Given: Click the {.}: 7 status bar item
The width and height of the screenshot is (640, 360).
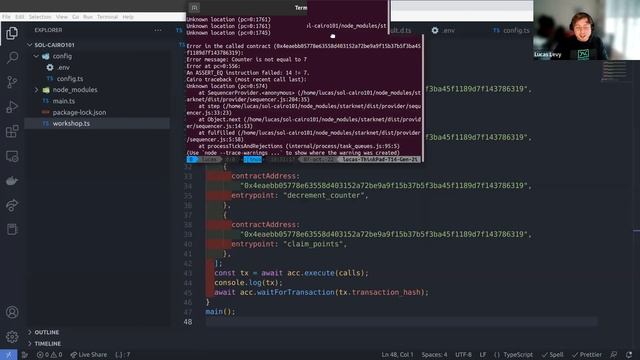Looking at the screenshot, I should (122, 355).
